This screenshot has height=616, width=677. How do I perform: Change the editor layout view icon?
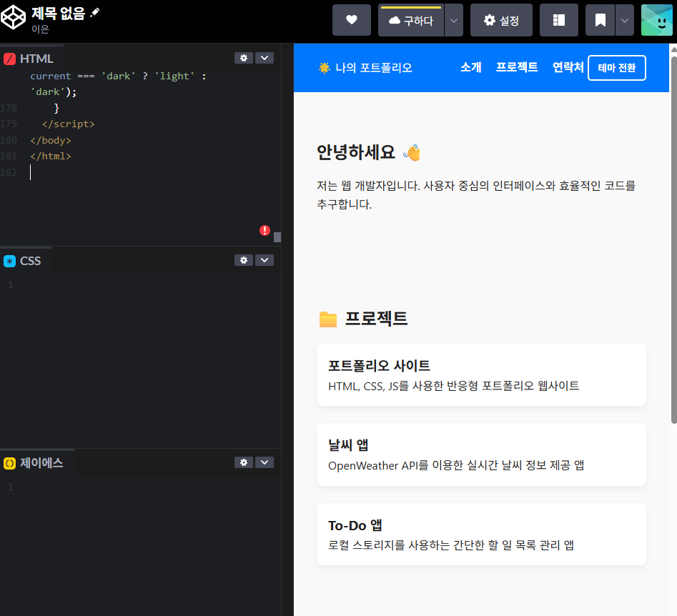pyautogui.click(x=559, y=20)
